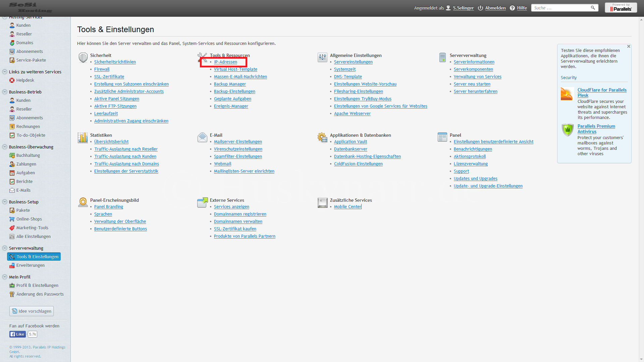
Task: Open Erweiterungen in the sidebar
Action: click(x=30, y=265)
